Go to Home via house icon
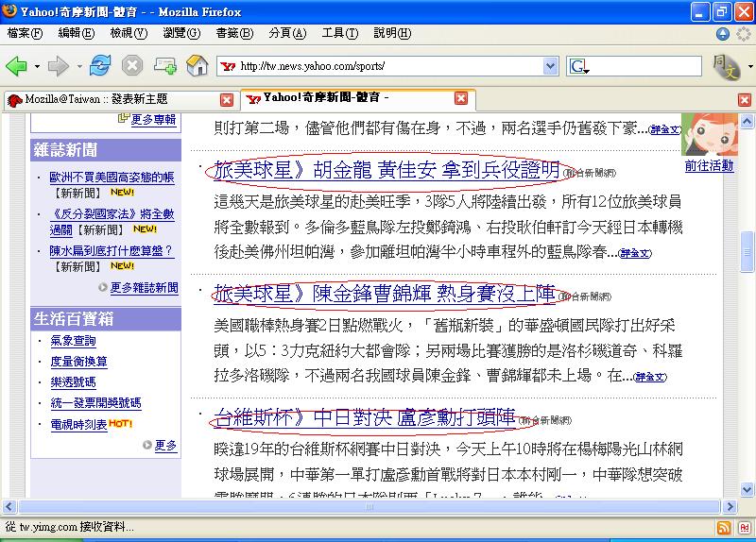756x542 pixels. (198, 66)
